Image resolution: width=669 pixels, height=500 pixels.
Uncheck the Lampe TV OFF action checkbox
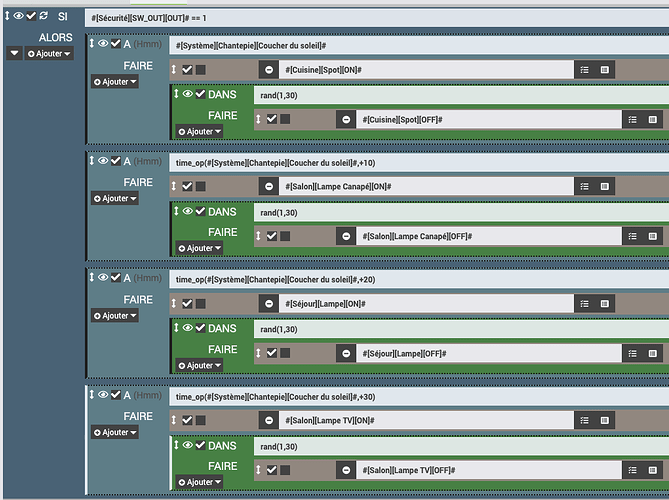pyautogui.click(x=272, y=470)
